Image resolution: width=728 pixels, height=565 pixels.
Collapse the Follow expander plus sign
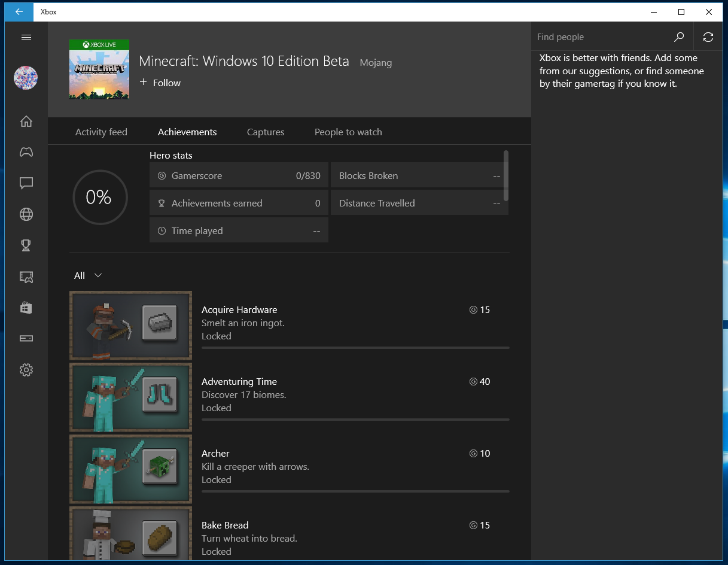pyautogui.click(x=143, y=83)
